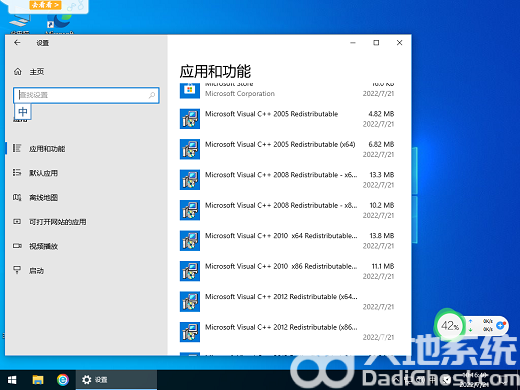Open the 主页 home icon
The height and width of the screenshot is (390, 520).
coord(18,72)
